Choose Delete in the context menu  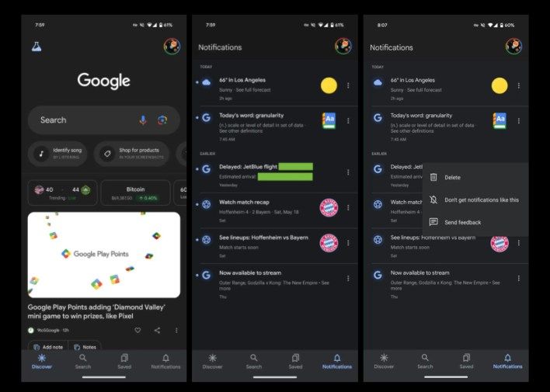pos(475,178)
